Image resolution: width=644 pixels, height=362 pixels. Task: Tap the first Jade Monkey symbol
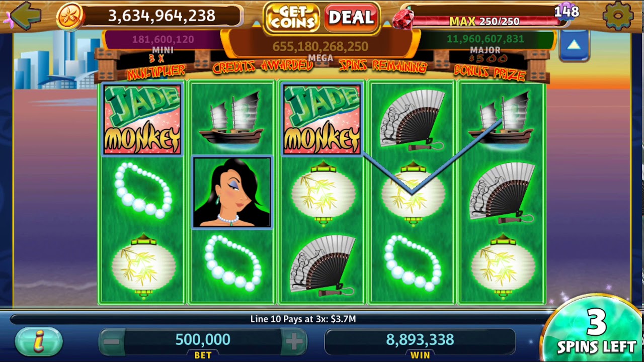pos(142,120)
